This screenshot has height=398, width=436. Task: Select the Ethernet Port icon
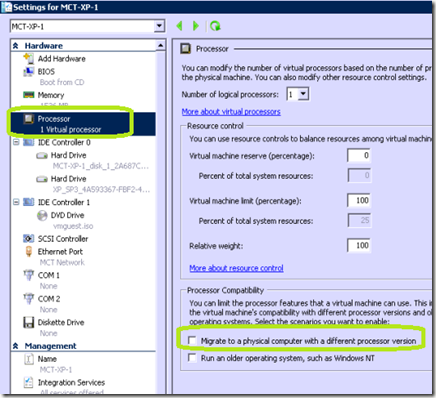pos(29,251)
